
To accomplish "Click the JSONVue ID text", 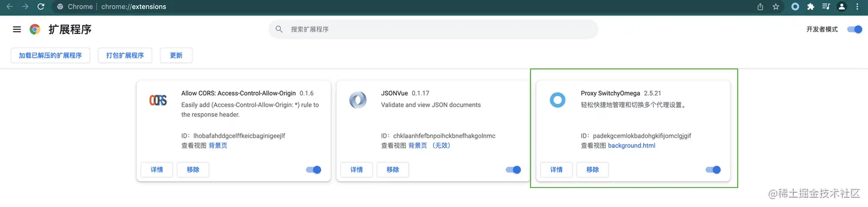I will tap(438, 136).
